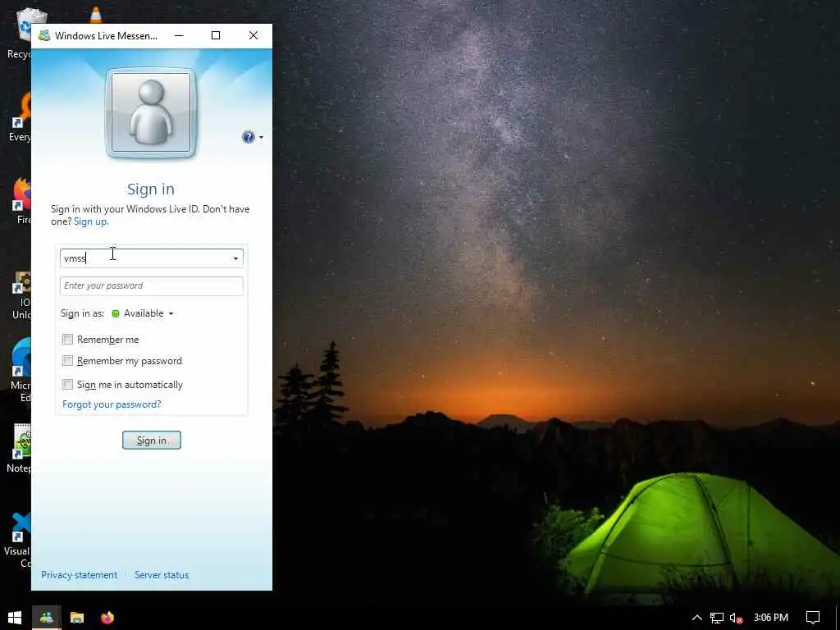The width and height of the screenshot is (840, 630).
Task: Show hidden system tray icons
Action: click(x=697, y=618)
